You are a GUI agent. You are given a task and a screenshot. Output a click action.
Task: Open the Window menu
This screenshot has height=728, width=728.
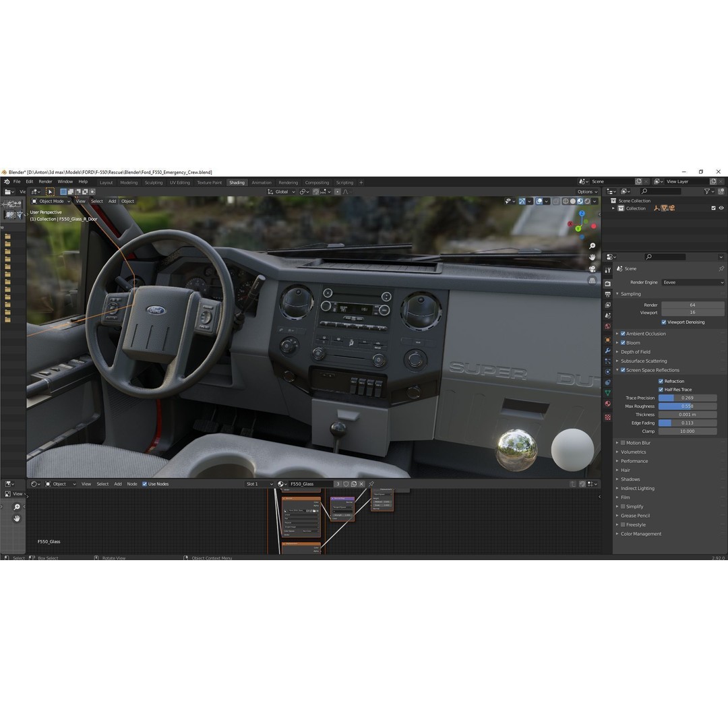coord(65,181)
